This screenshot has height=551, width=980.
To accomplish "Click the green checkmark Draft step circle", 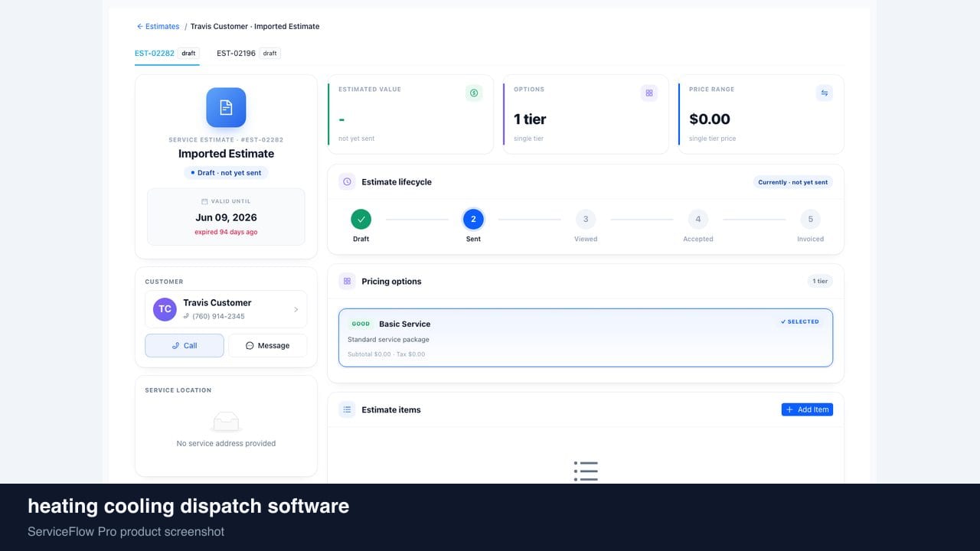I will [x=361, y=220].
